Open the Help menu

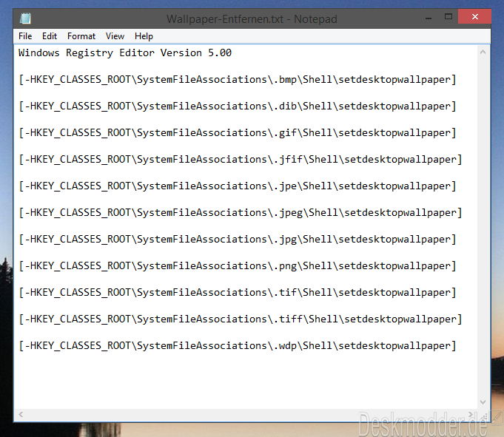(144, 36)
